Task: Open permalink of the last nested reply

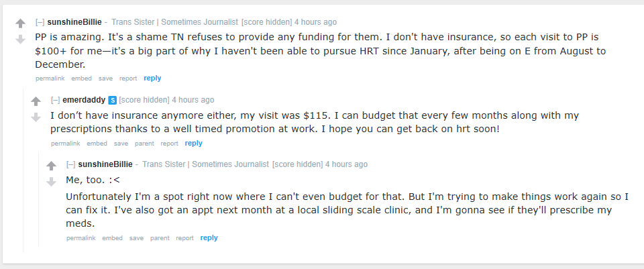Action: click(x=81, y=238)
